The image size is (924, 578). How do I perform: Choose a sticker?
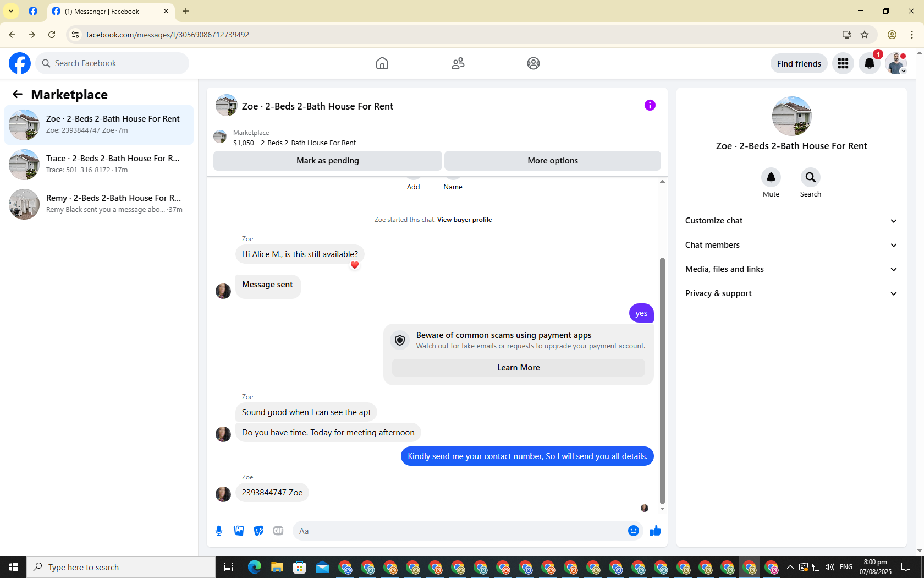pos(258,531)
